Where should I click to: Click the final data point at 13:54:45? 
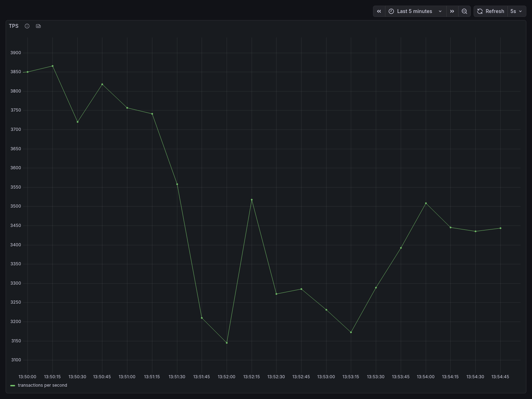click(x=500, y=228)
